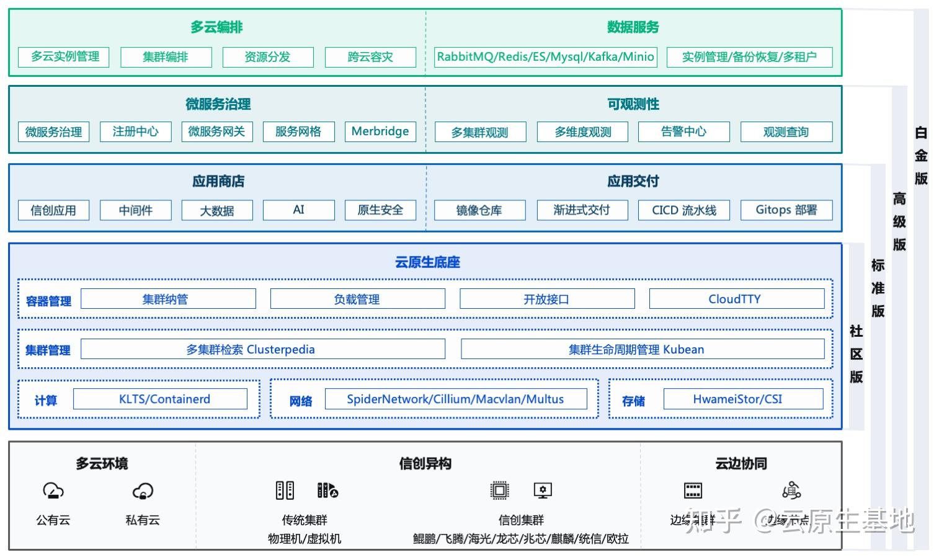
Task: Select the 开放接口 box
Action: tap(547, 299)
